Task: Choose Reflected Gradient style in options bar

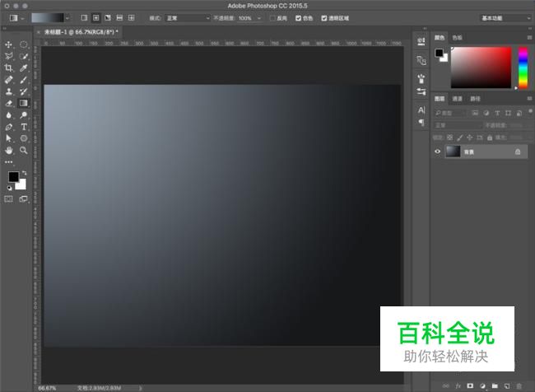Action: (119, 18)
